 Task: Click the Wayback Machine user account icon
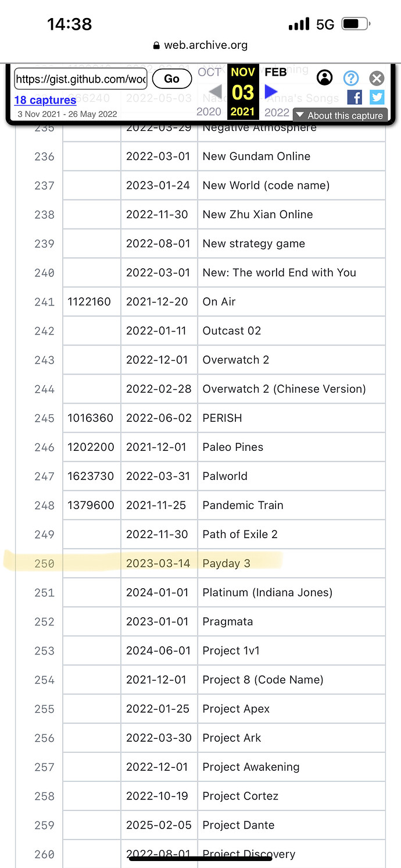(325, 77)
